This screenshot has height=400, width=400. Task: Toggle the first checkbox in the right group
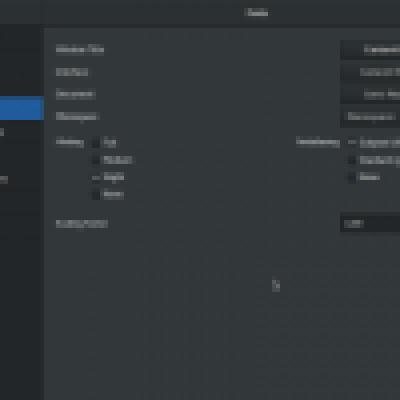(352, 142)
